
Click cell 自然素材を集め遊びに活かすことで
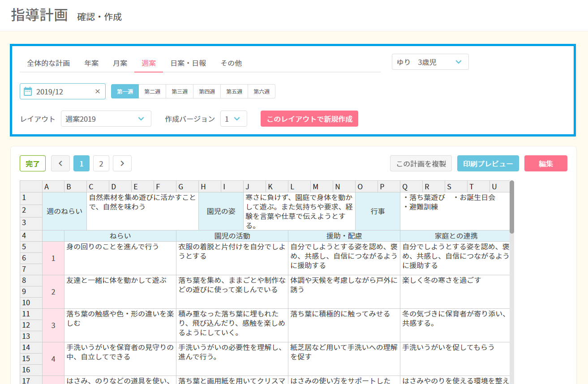pos(143,211)
